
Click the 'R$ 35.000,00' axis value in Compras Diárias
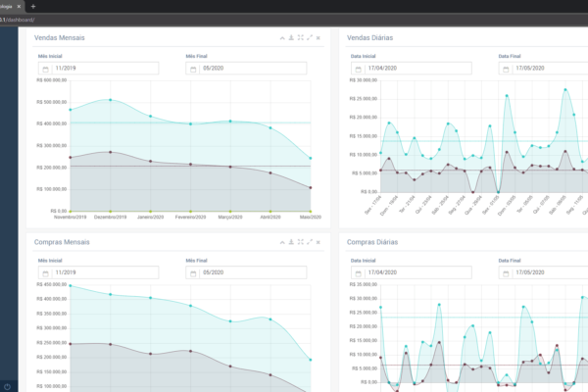[364, 284]
